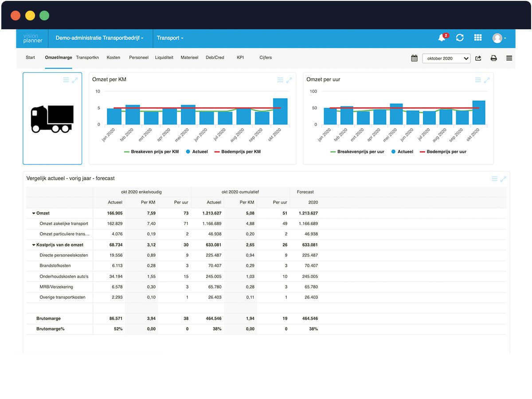The height and width of the screenshot is (399, 532).
Task: Open the Demo-administratie Transportbedrijf dropdown
Action: 99,38
